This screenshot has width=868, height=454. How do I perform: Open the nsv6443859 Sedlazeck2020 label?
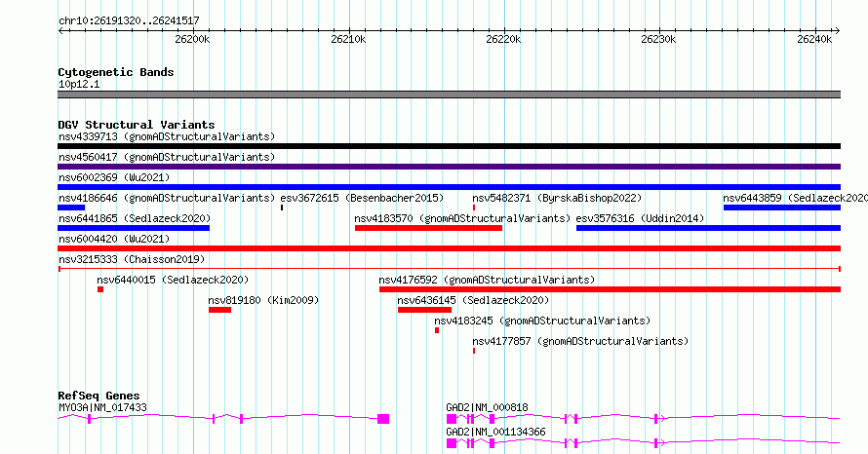(795, 198)
